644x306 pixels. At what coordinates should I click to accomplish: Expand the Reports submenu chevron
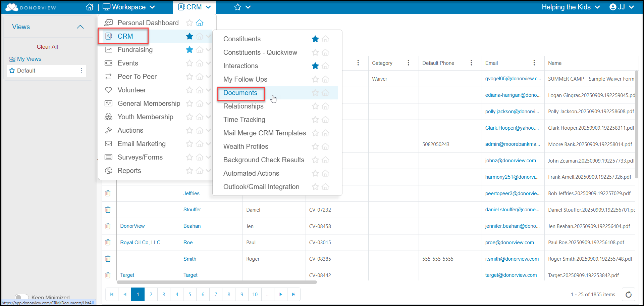tap(209, 171)
